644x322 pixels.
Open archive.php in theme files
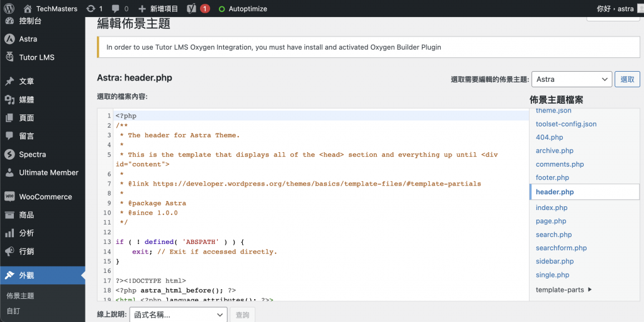(x=555, y=151)
